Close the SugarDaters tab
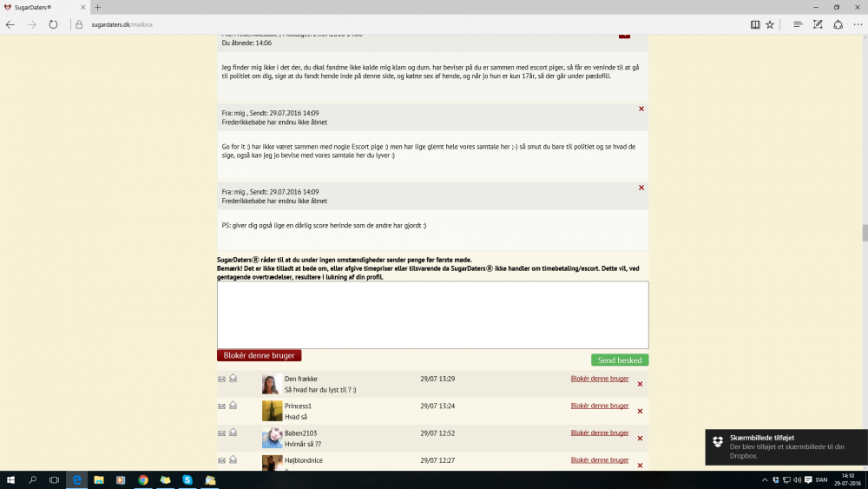868x489 pixels. tap(83, 7)
